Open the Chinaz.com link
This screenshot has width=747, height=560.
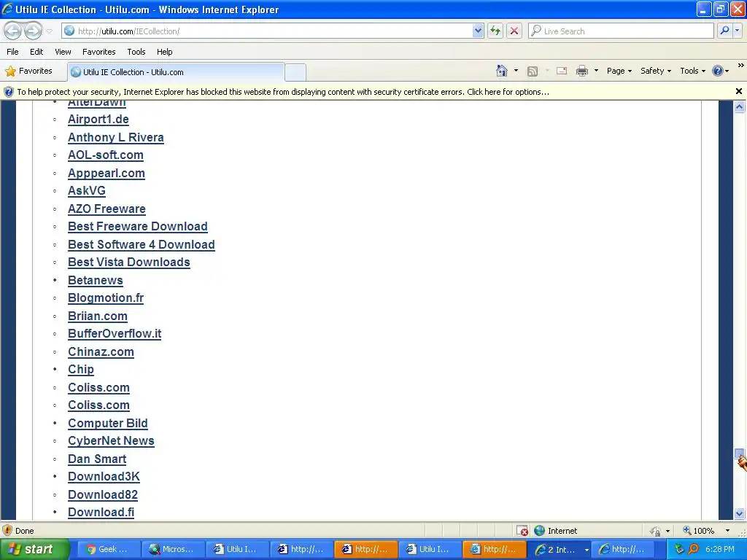101,351
